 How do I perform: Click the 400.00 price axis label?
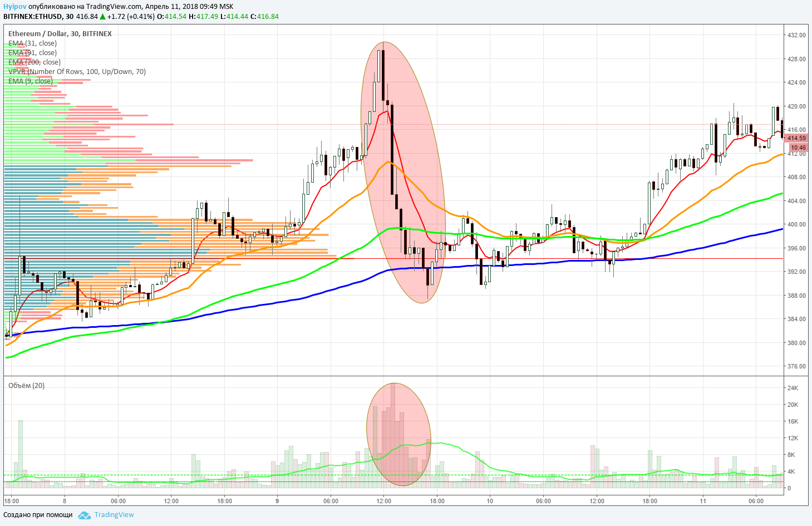pos(796,224)
